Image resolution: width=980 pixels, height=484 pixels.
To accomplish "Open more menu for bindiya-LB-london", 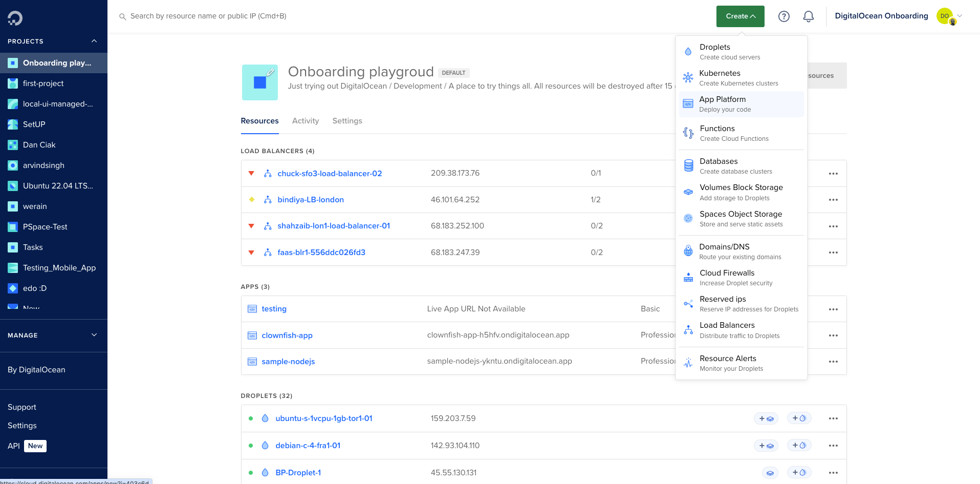I will click(x=833, y=200).
